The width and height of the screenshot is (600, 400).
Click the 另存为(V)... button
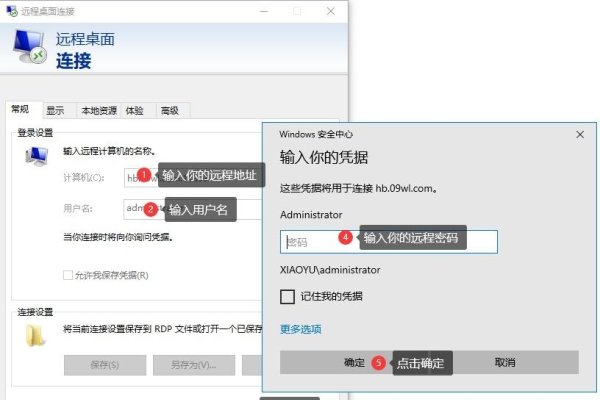(194, 365)
